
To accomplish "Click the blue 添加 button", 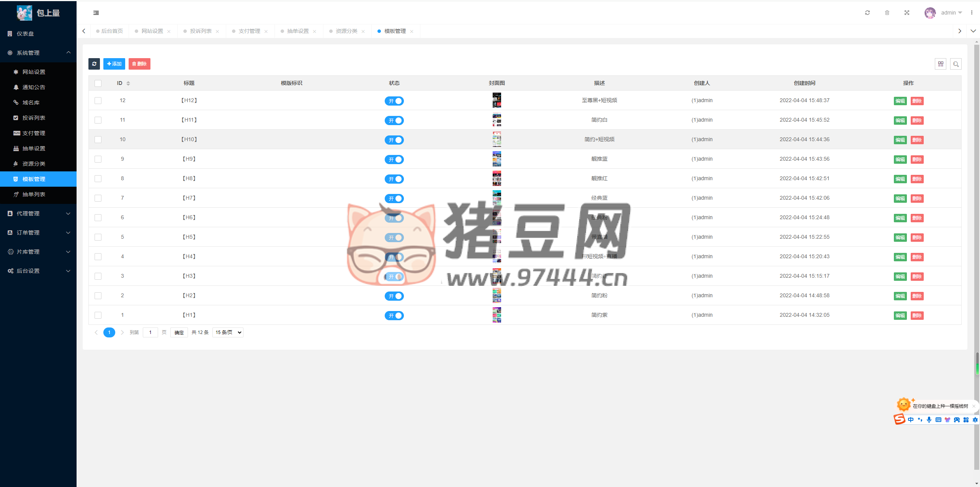I will (x=114, y=64).
